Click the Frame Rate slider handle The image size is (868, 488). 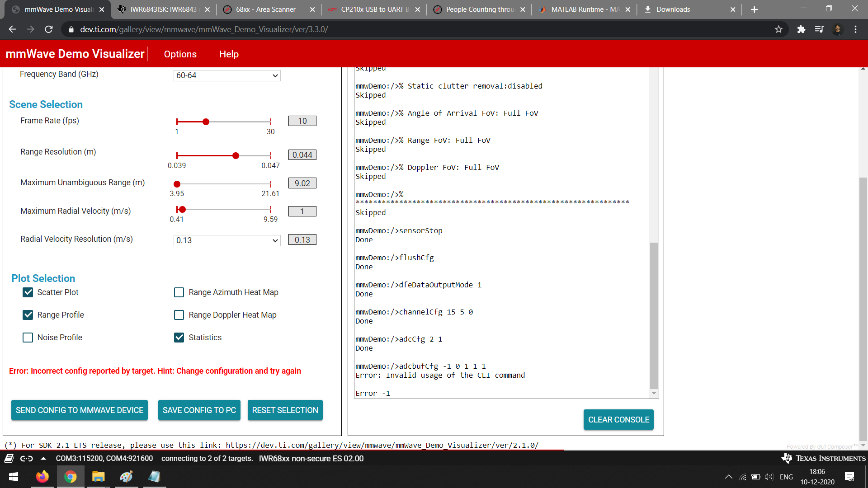tap(206, 122)
